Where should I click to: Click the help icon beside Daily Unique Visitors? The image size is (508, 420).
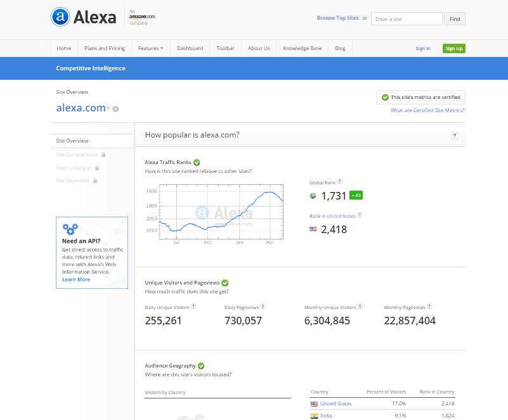[x=193, y=306]
